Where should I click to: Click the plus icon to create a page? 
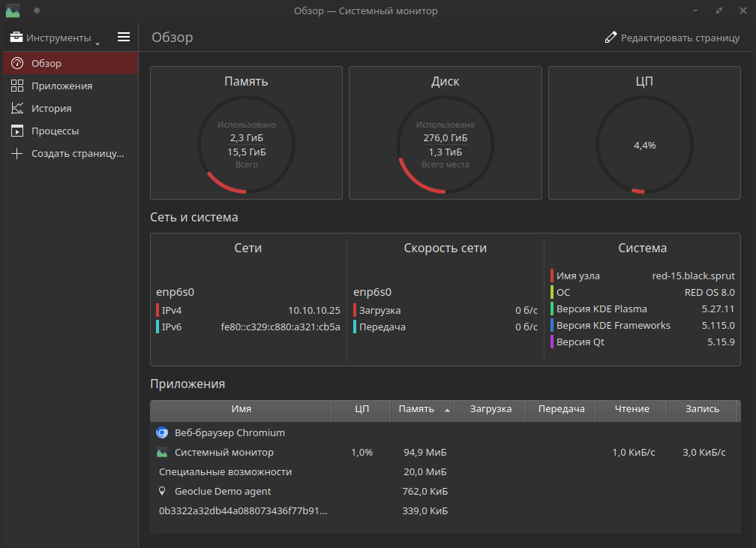tap(17, 154)
